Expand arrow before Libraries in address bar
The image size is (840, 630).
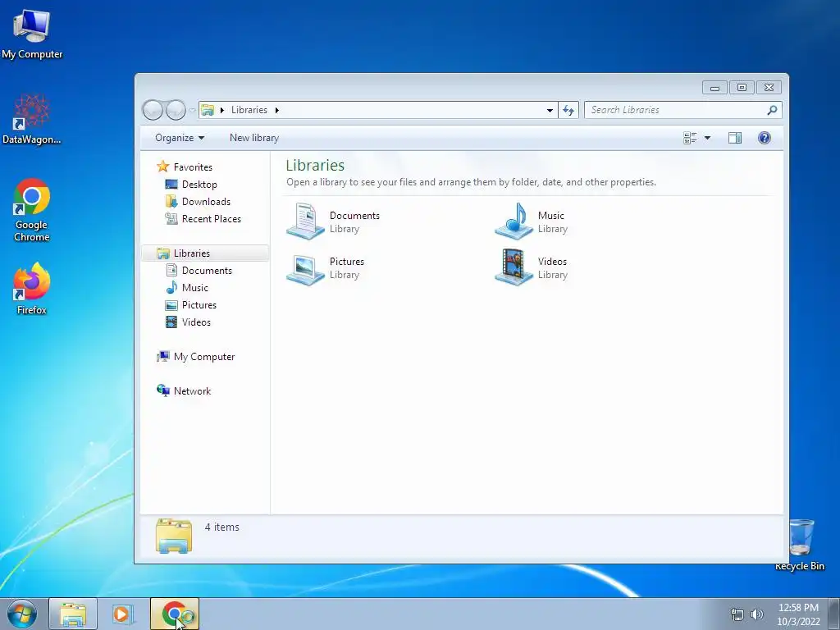(x=221, y=111)
